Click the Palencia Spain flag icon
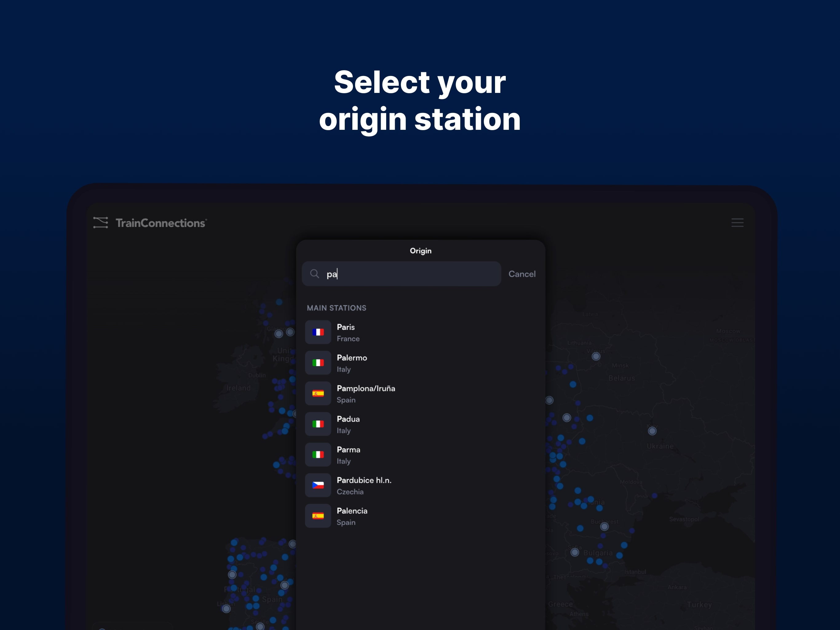This screenshot has height=630, width=840. 318,516
